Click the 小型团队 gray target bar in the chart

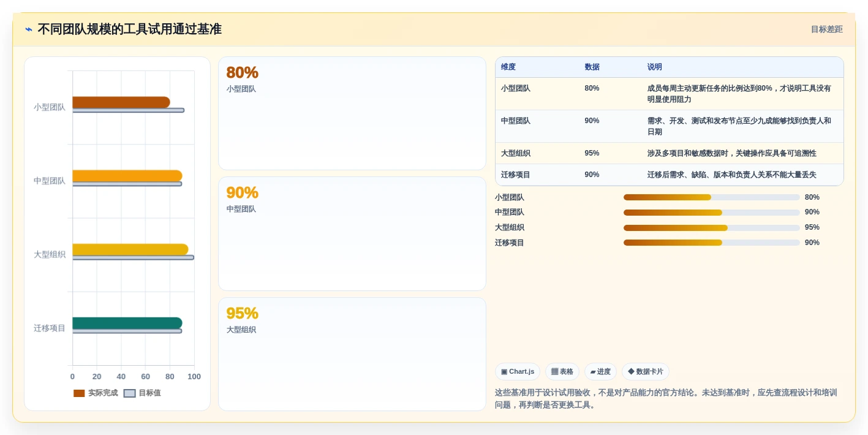click(128, 110)
